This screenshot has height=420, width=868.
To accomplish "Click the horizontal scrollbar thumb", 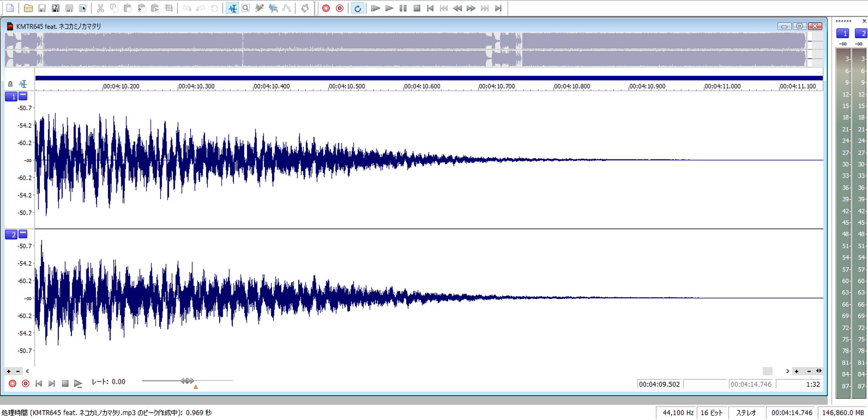I will pos(767,371).
